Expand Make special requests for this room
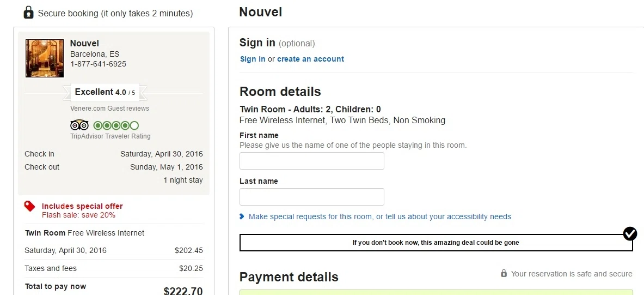 click(x=379, y=216)
